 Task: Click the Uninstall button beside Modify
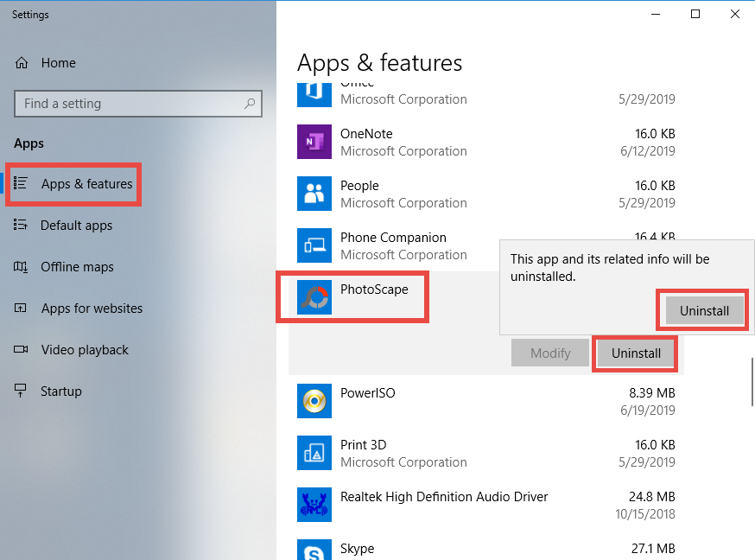click(x=636, y=353)
